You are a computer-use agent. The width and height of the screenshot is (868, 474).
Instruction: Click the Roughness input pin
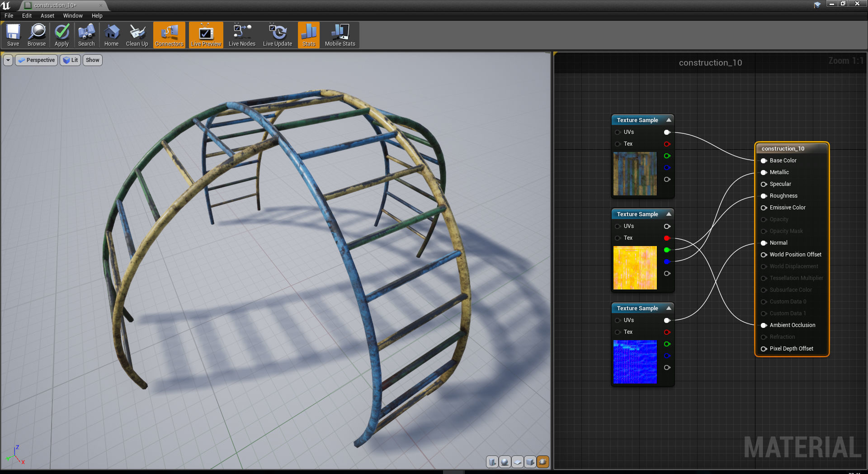coord(764,196)
